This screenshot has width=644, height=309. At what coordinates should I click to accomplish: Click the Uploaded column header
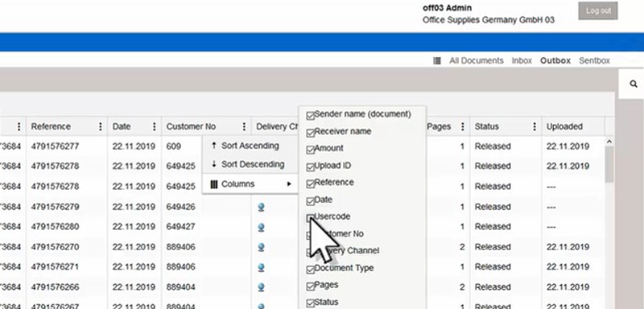click(x=564, y=126)
